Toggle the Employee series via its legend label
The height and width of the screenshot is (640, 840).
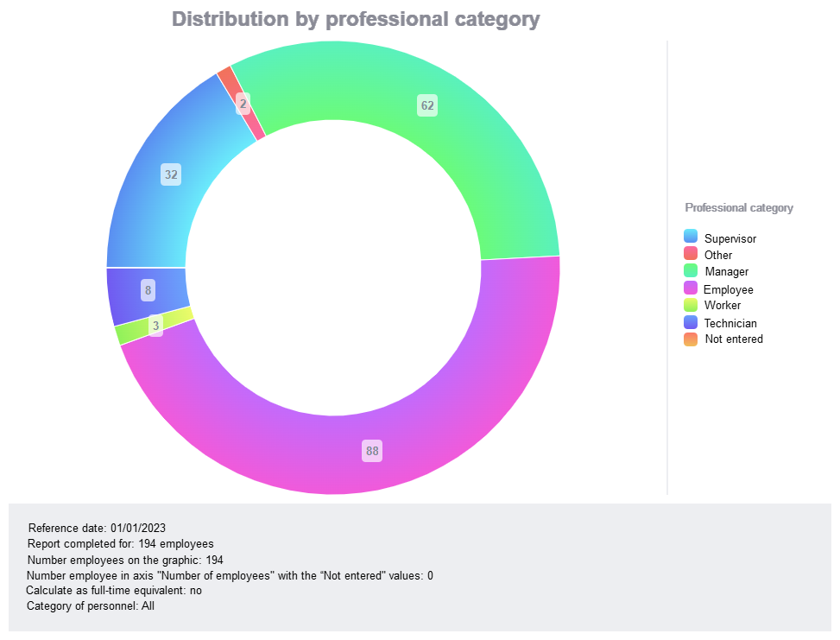coord(728,289)
